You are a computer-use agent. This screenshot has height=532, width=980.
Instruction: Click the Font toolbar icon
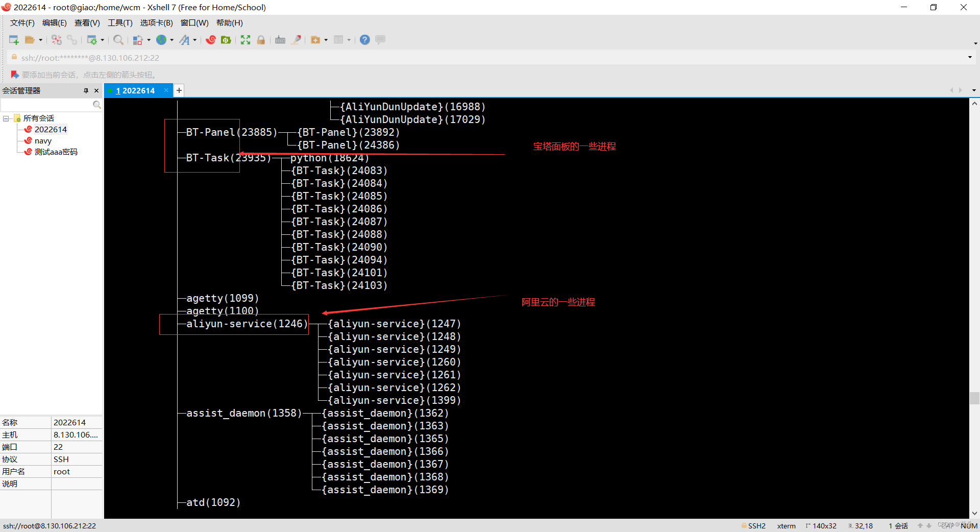pos(185,40)
